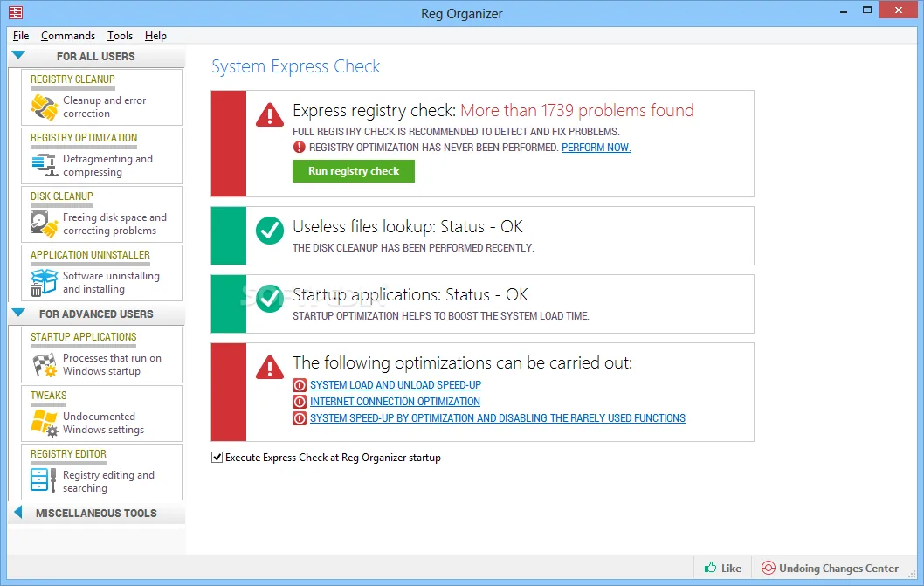Image resolution: width=924 pixels, height=586 pixels.
Task: Click green checkmark beside Useless files lookup
Action: 270,231
